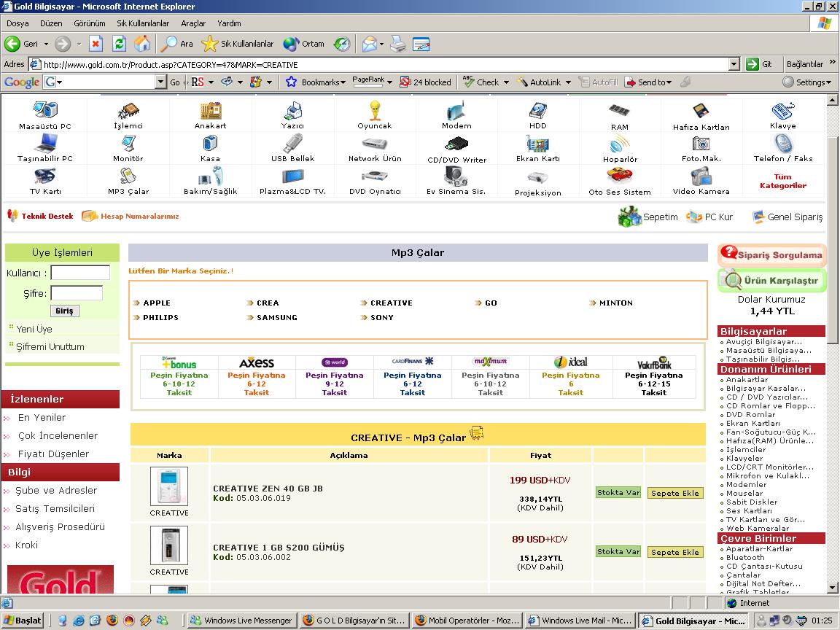Screen dimensions: 840x630
Task: Click the Teknik Destek link
Action: pyautogui.click(x=47, y=216)
